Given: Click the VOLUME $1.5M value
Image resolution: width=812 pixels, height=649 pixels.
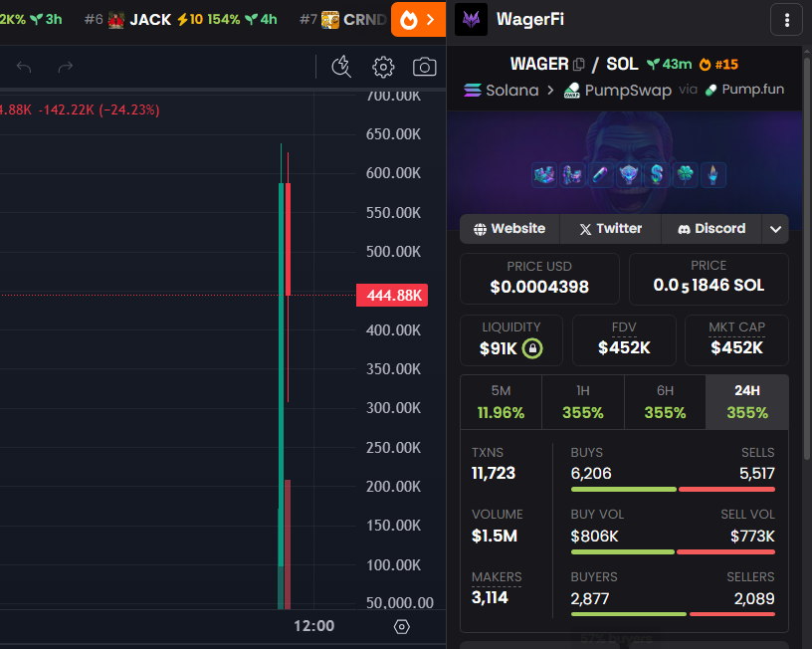Looking at the screenshot, I should click(495, 536).
